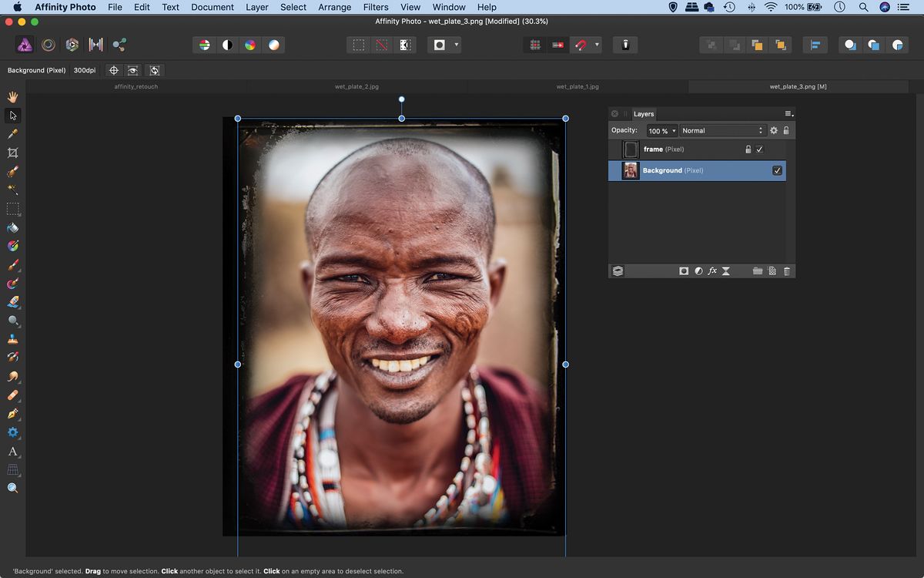Open the Opacity percentage dropdown
The image size is (924, 578).
tap(661, 130)
